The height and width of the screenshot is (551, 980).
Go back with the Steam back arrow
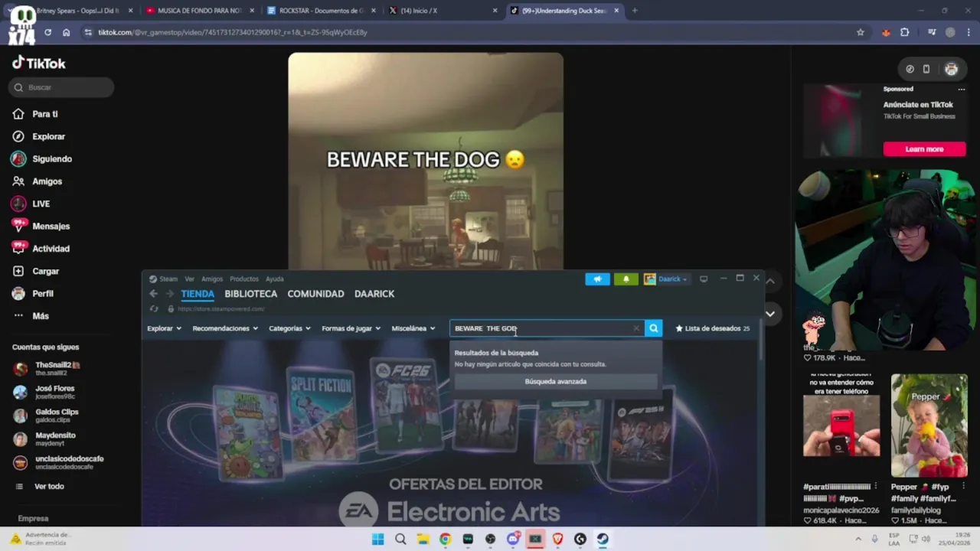[x=153, y=294]
